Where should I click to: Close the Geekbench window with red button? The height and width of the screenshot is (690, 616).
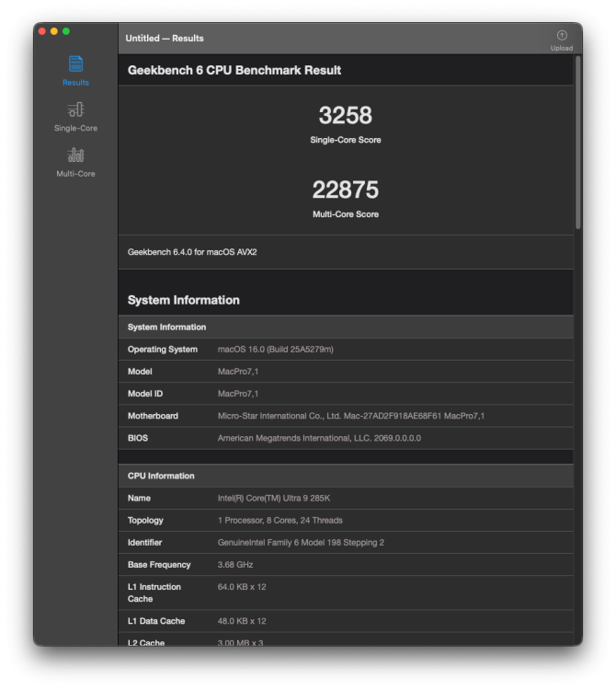[x=42, y=31]
